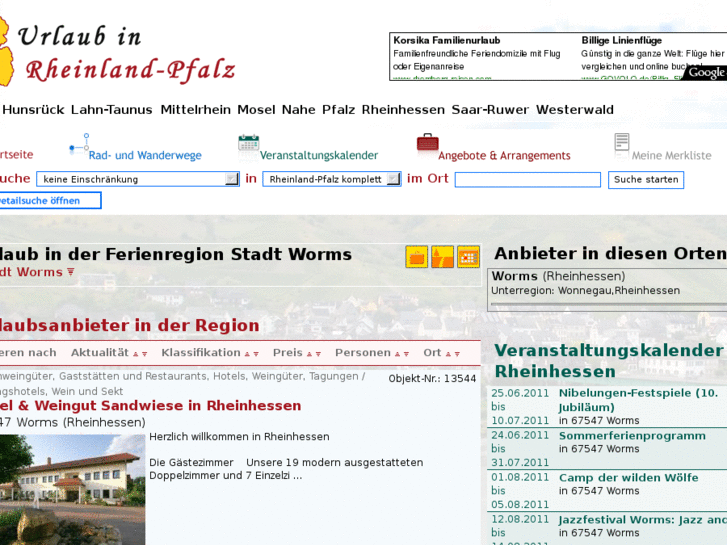The image size is (727, 545).
Task: Sort by Klassifikation ascending arrow
Action: 247,354
